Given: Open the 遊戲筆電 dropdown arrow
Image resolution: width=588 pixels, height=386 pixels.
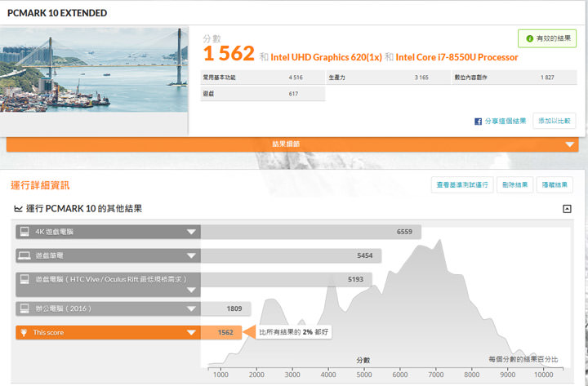Looking at the screenshot, I should pos(191,255).
